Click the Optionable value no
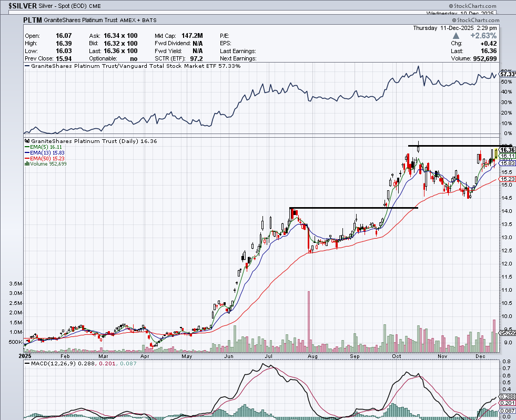This screenshot has width=516, height=420. tap(134, 58)
